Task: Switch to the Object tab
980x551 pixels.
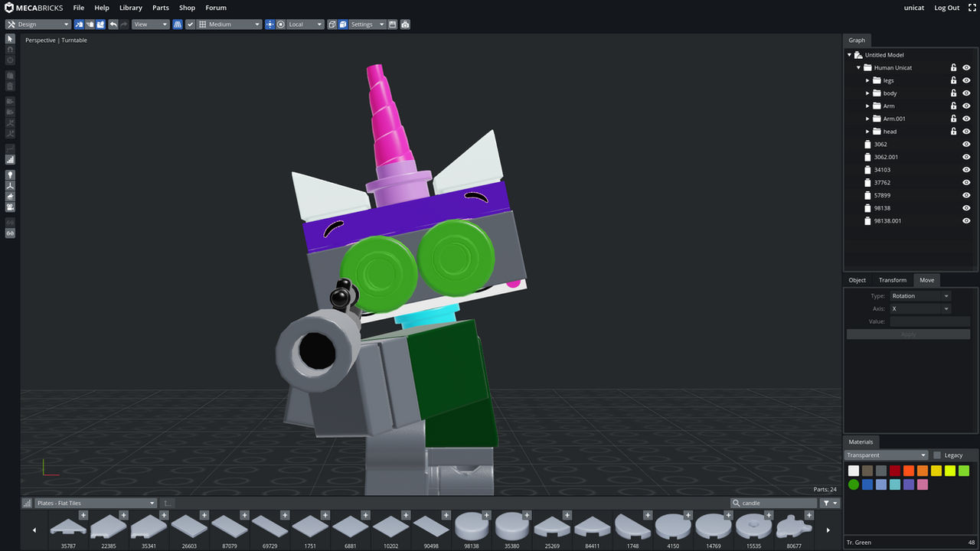Action: [857, 280]
